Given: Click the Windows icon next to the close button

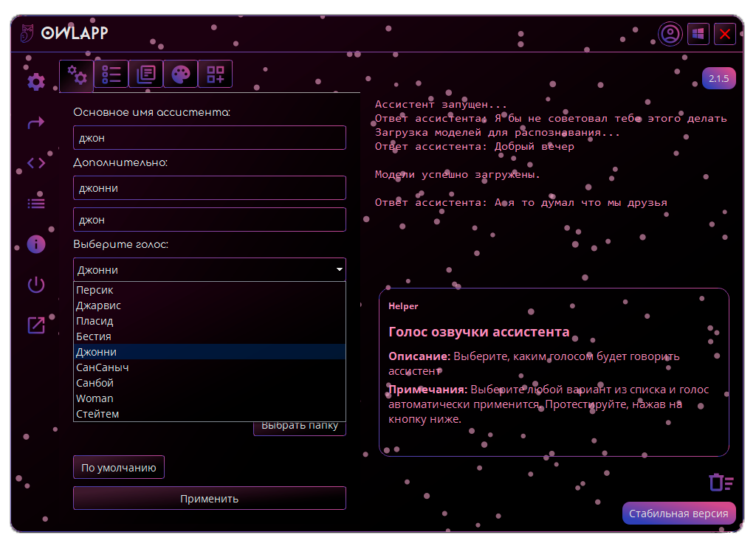Looking at the screenshot, I should coord(698,33).
